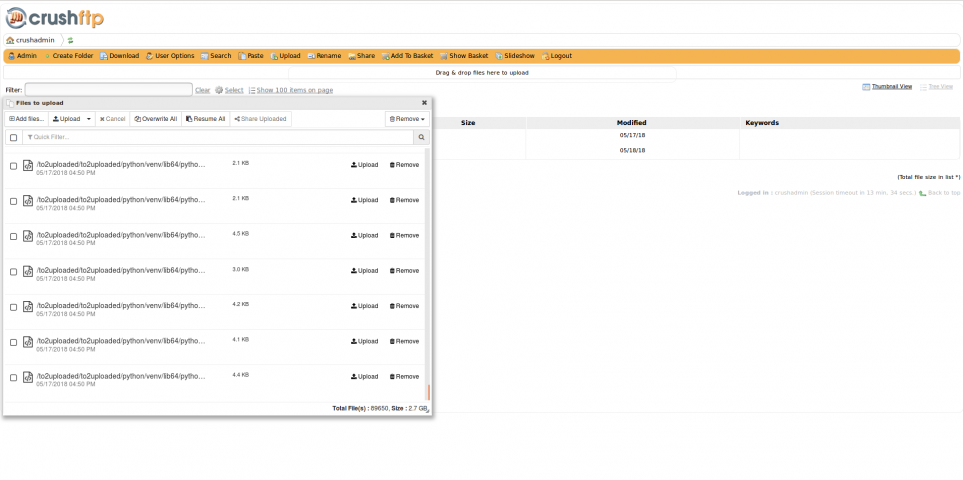Log out via the Logout item
Screen dimensions: 963x480
pyautogui.click(x=557, y=56)
